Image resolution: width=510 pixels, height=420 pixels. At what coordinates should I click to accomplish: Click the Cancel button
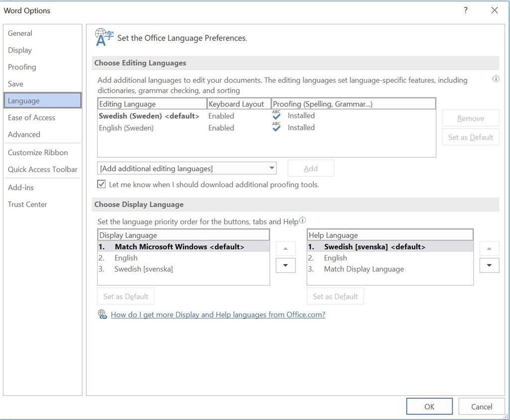coord(482,407)
